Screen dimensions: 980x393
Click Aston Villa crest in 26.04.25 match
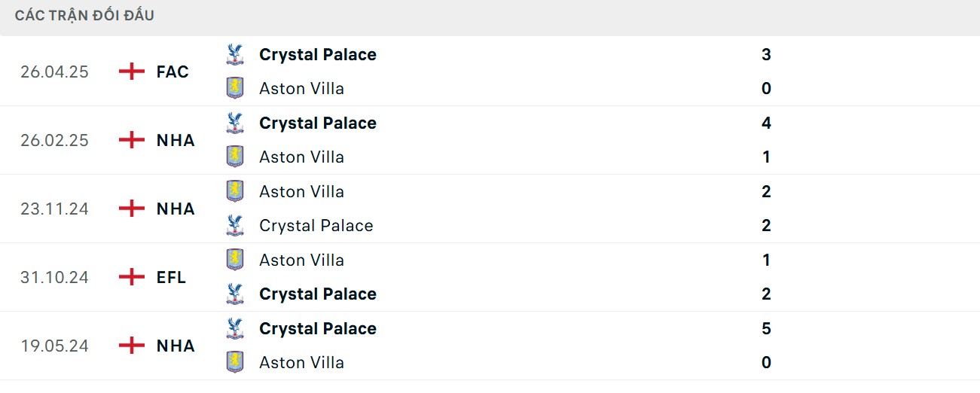point(235,88)
